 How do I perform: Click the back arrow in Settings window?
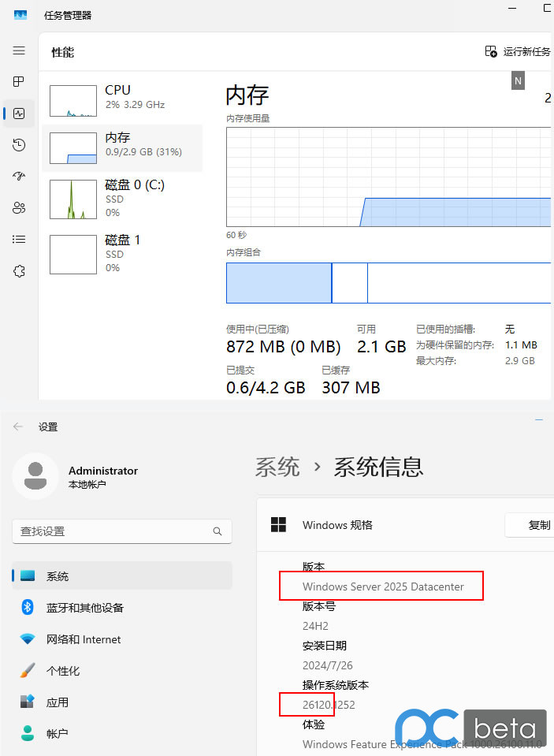pos(18,426)
